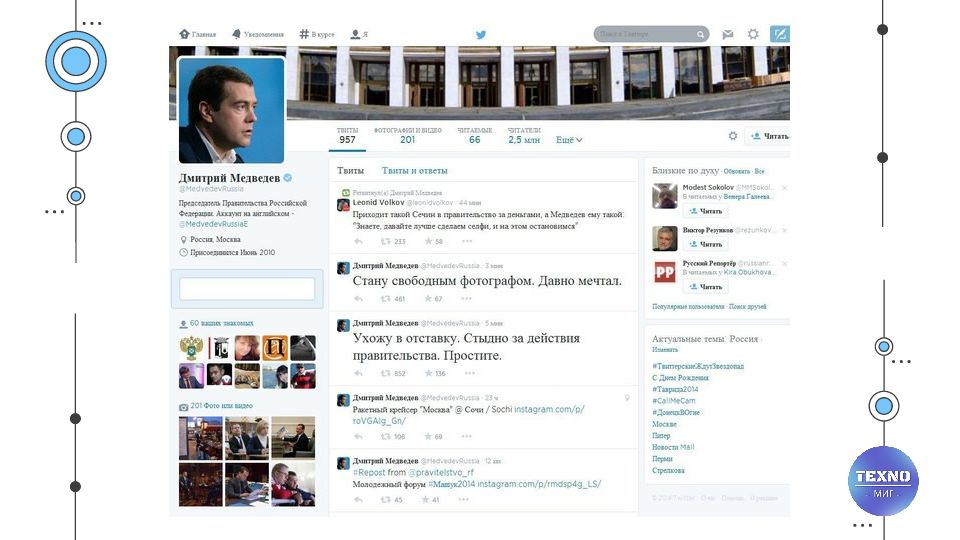Open more options on 'Ракетный крейсер' tweet

click(467, 437)
